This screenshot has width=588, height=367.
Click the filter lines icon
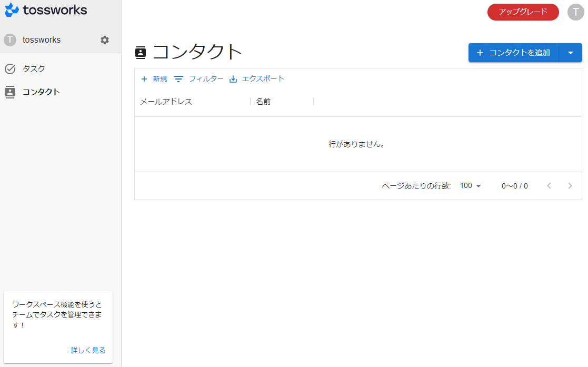click(178, 79)
